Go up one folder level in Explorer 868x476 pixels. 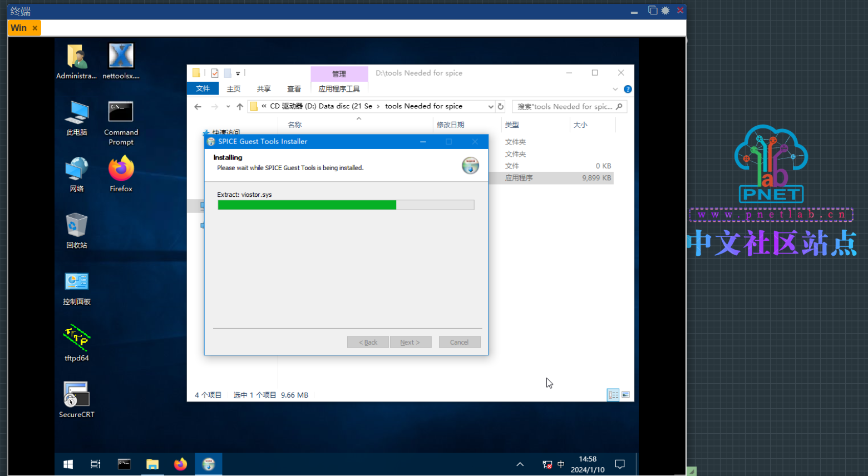coord(240,107)
